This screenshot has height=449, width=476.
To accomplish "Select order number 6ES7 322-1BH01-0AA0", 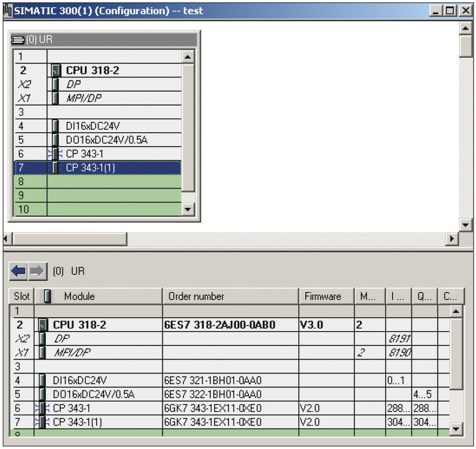I will tap(213, 394).
